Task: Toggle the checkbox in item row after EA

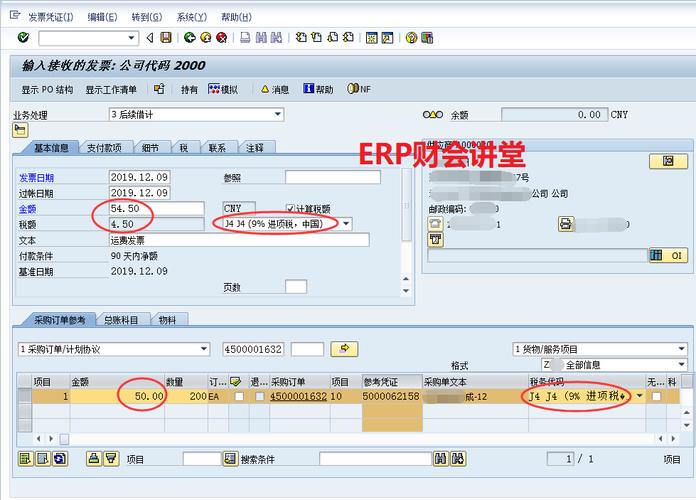Action: (239, 396)
